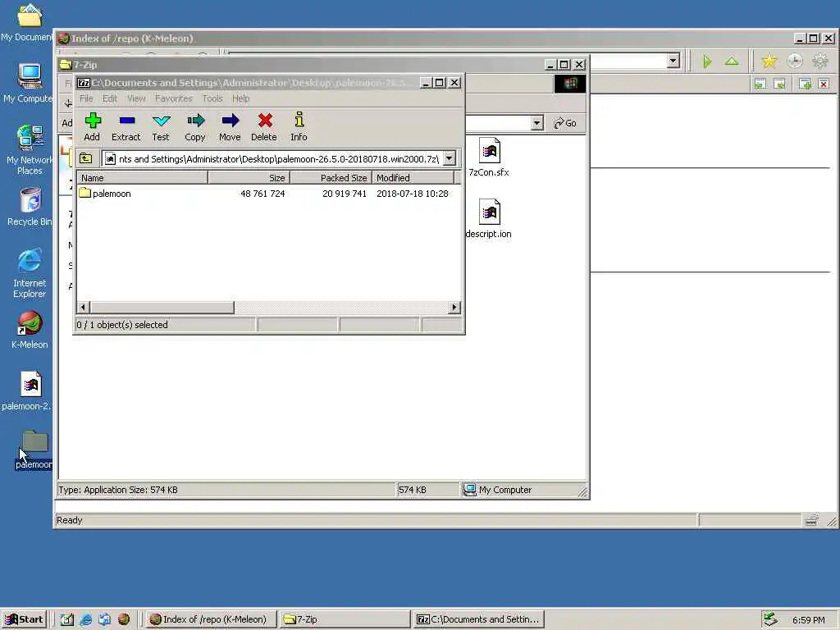Viewport: 840px width, 630px height.
Task: Click the 7-Zip archive path field
Action: 272,158
